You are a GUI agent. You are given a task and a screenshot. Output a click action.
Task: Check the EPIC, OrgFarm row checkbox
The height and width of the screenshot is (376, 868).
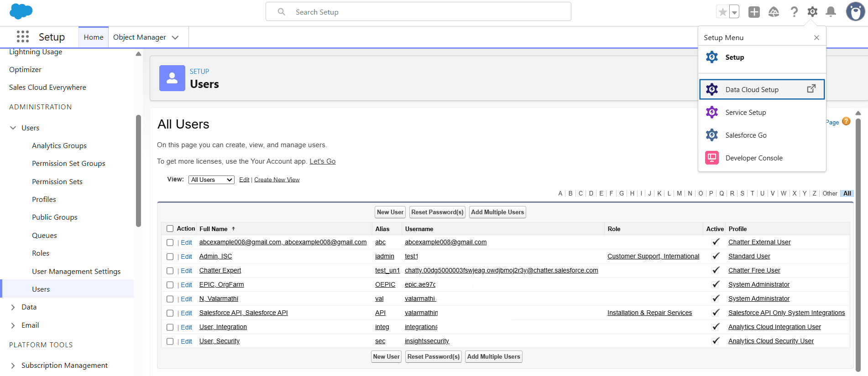point(170,285)
